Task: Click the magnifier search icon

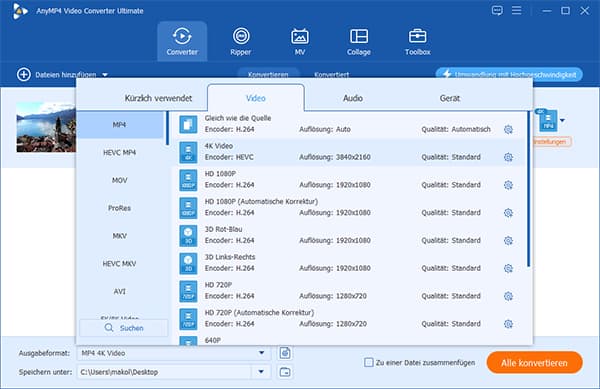Action: coord(109,328)
